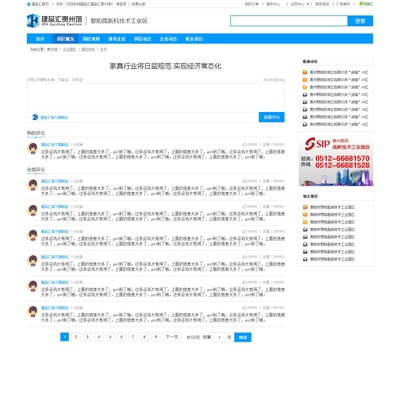Select current page 1 in pagination
The height and width of the screenshot is (400, 400).
64,337
